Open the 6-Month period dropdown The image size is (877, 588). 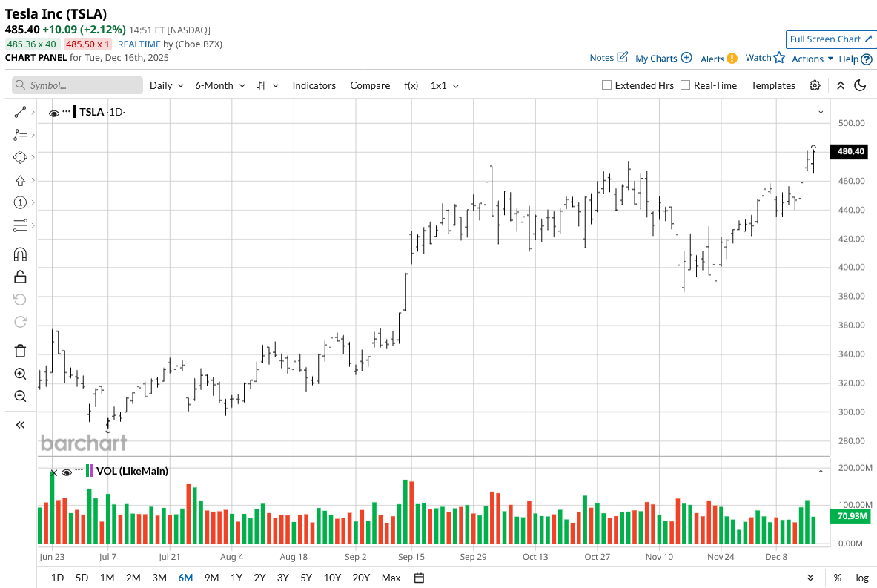220,85
